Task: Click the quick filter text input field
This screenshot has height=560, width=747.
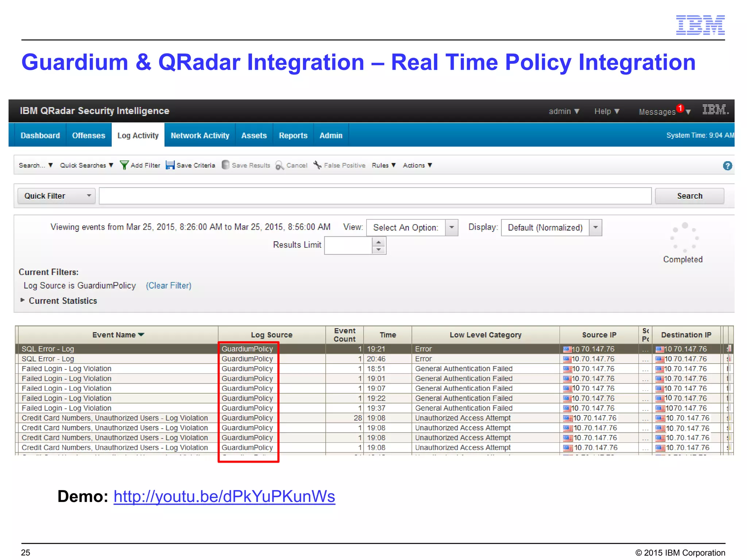Action: point(375,196)
